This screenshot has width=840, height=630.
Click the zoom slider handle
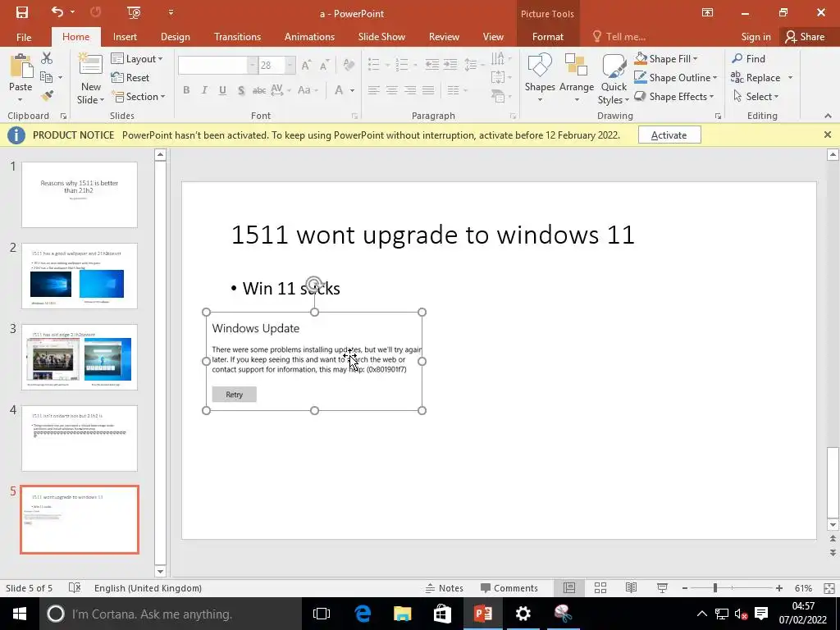tap(714, 587)
